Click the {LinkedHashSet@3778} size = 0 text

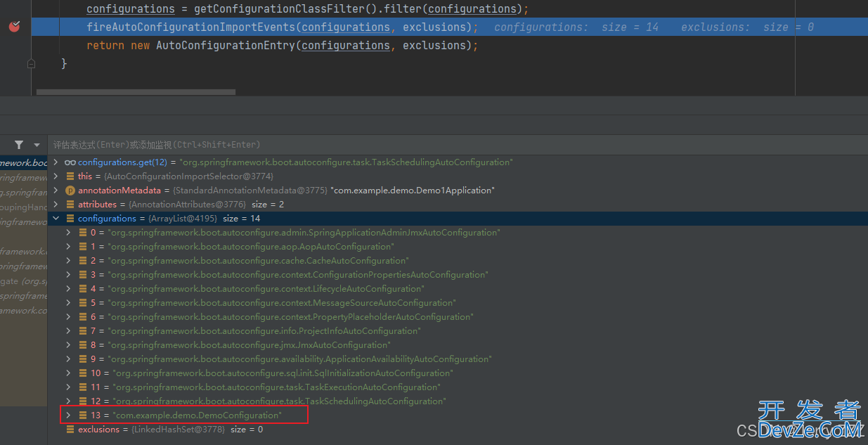tap(197, 430)
